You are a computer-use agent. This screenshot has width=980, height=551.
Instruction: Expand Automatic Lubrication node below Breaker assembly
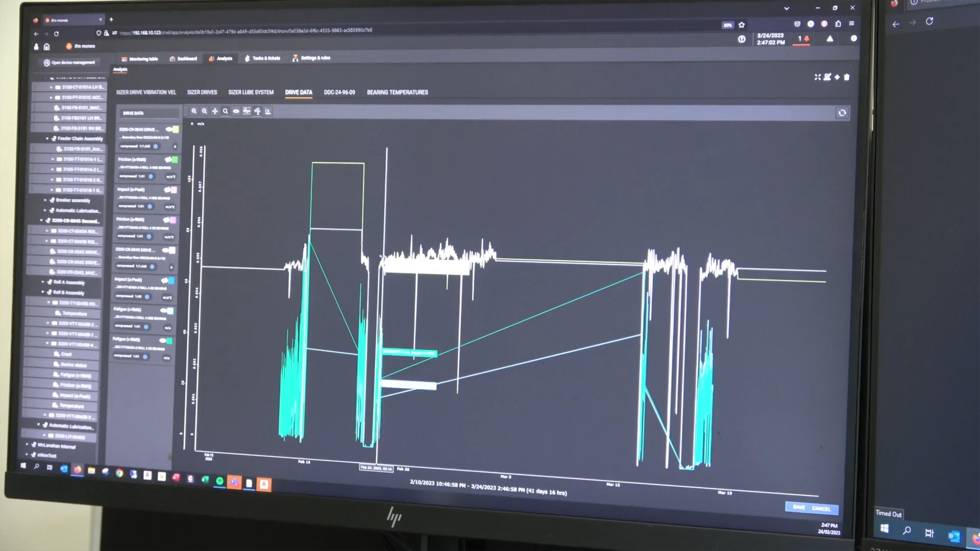(45, 210)
